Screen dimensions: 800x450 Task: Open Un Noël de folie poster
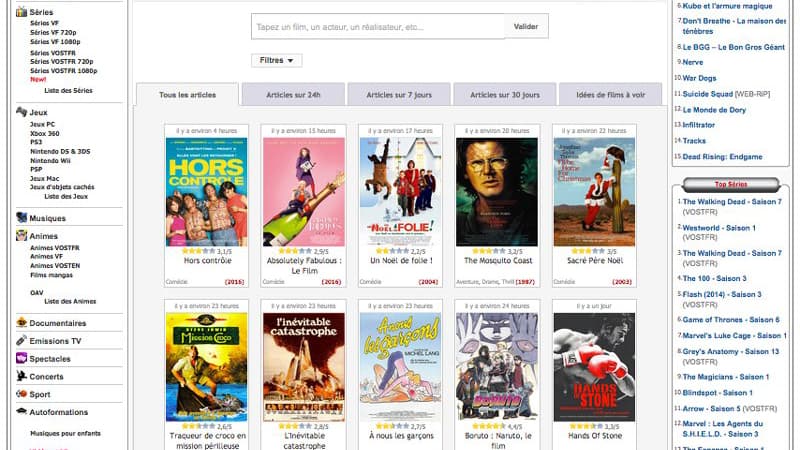coord(401,192)
